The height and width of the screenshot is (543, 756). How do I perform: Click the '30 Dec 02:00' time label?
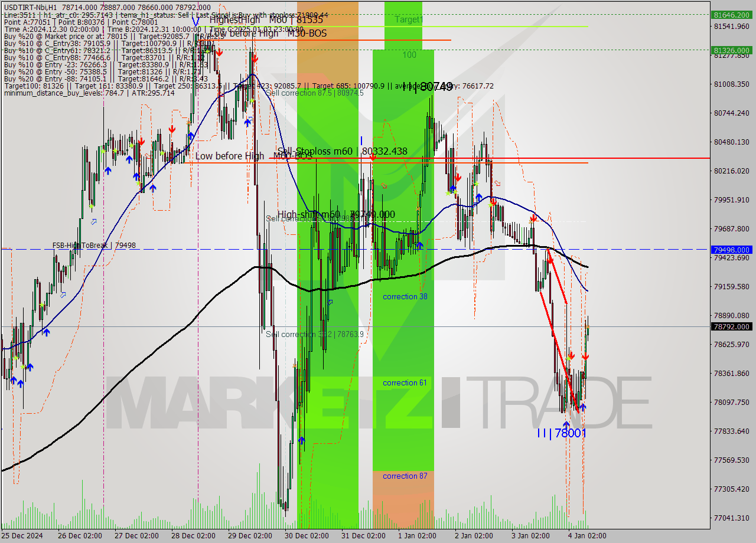pyautogui.click(x=307, y=535)
